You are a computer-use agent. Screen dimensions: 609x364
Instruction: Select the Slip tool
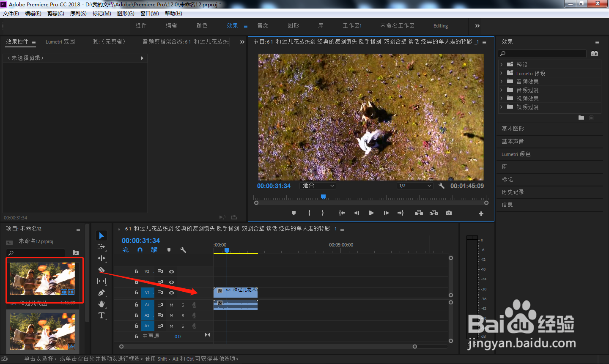point(101,281)
